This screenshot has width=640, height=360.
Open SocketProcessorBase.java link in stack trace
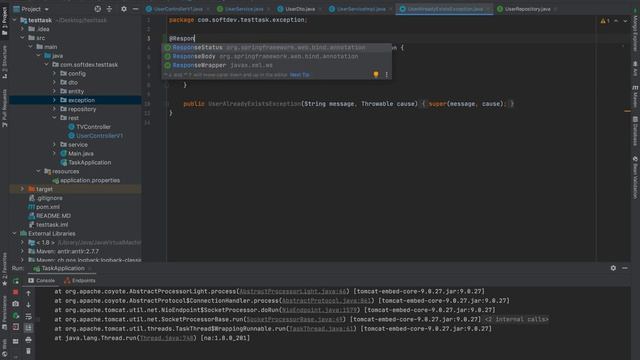(x=294, y=319)
